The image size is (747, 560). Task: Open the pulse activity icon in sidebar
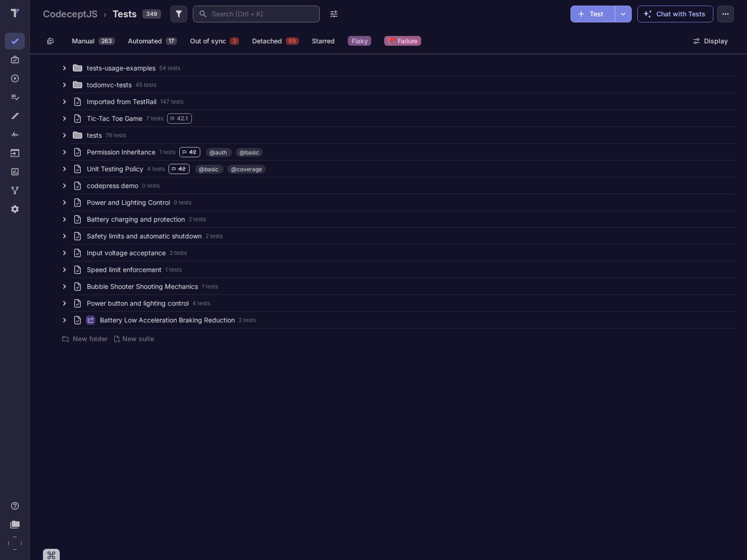[x=15, y=134]
